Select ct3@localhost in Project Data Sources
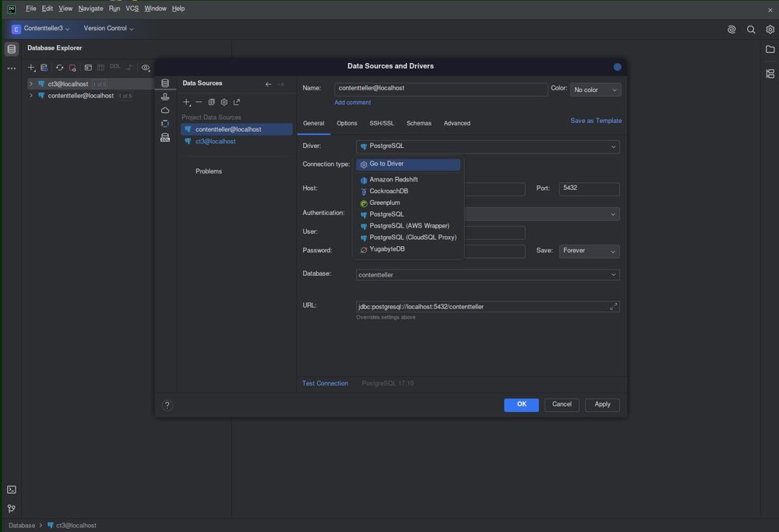The width and height of the screenshot is (779, 532). coord(237,142)
